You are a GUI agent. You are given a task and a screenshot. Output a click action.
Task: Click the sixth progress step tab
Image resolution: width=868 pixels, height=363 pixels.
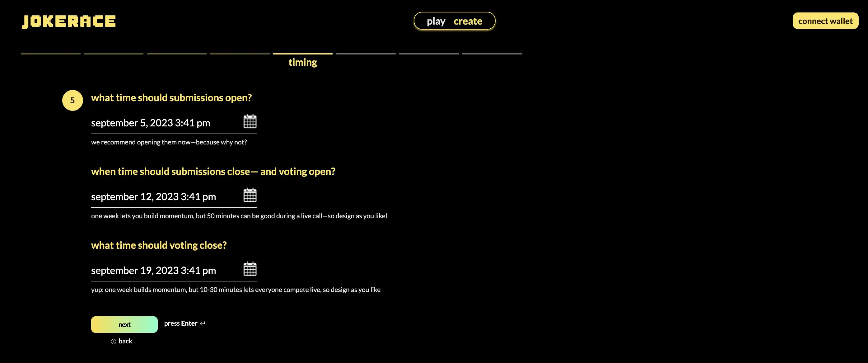click(x=366, y=54)
